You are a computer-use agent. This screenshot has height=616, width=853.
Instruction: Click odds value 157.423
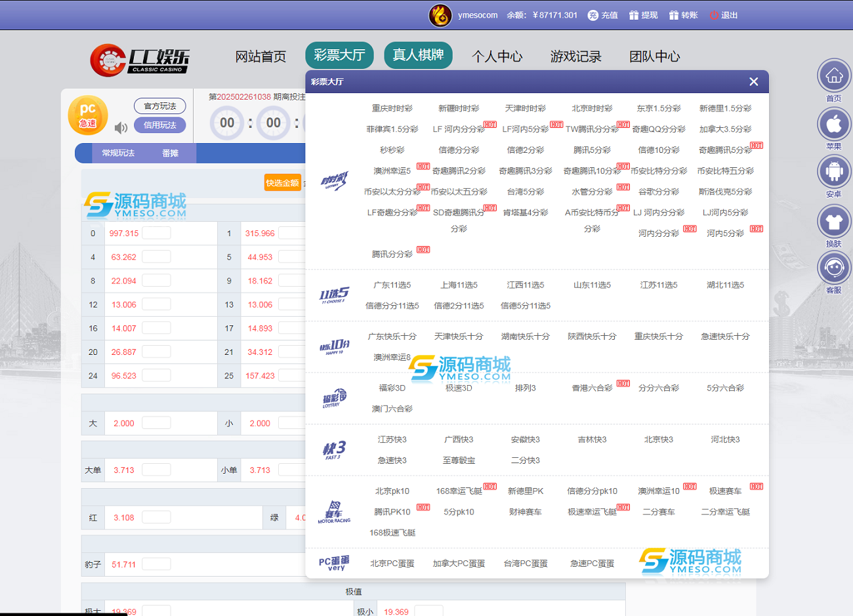pos(260,376)
